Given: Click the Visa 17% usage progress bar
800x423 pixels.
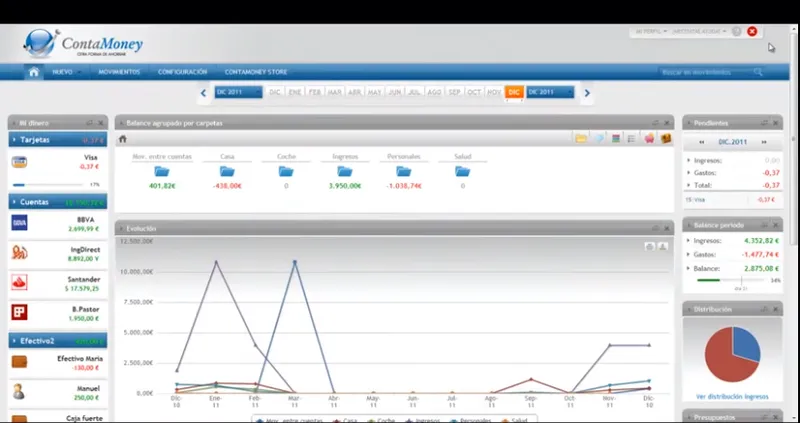Looking at the screenshot, I should (47, 185).
